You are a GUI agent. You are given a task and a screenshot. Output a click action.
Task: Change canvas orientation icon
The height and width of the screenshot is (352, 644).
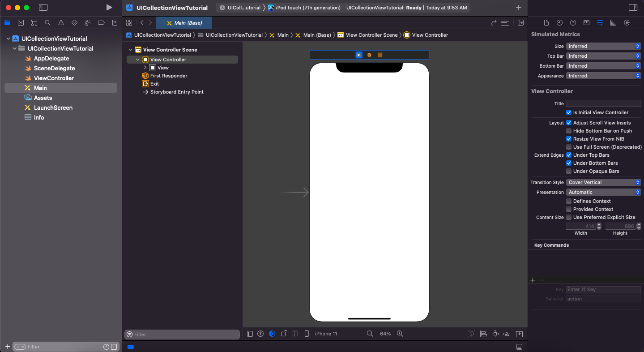(284, 334)
